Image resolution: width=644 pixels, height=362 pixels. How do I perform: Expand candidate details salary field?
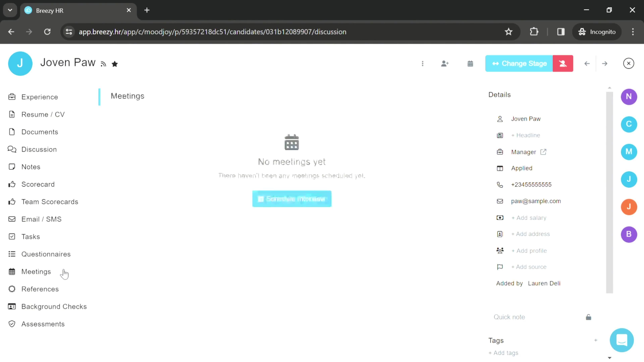click(529, 218)
